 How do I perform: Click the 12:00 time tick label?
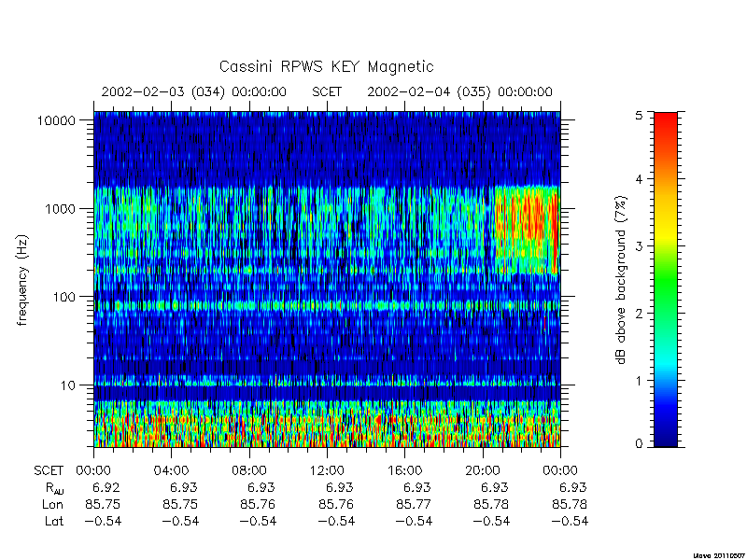tap(327, 471)
